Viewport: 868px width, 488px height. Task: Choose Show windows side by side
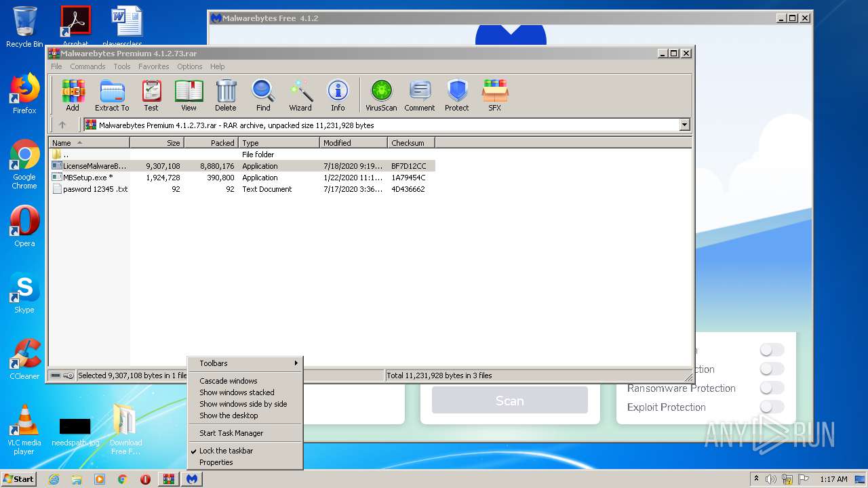tap(245, 404)
